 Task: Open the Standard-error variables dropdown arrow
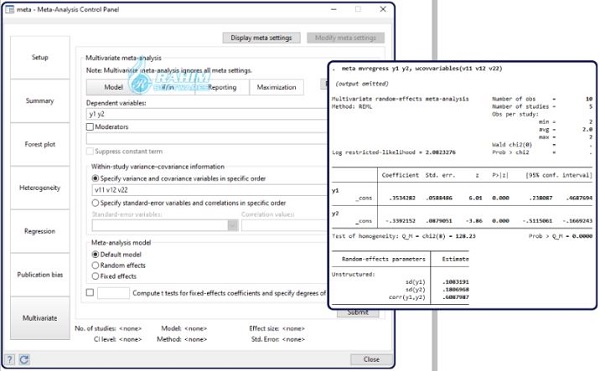point(233,225)
